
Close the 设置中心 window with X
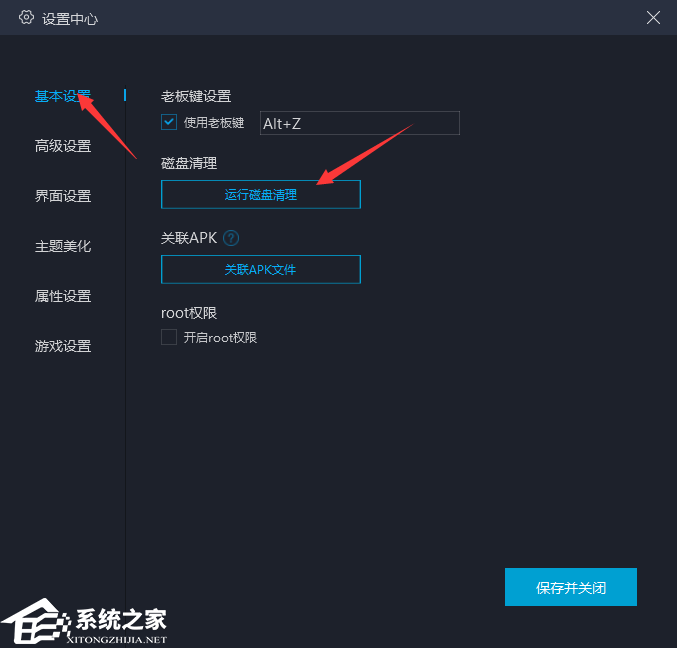(x=653, y=18)
